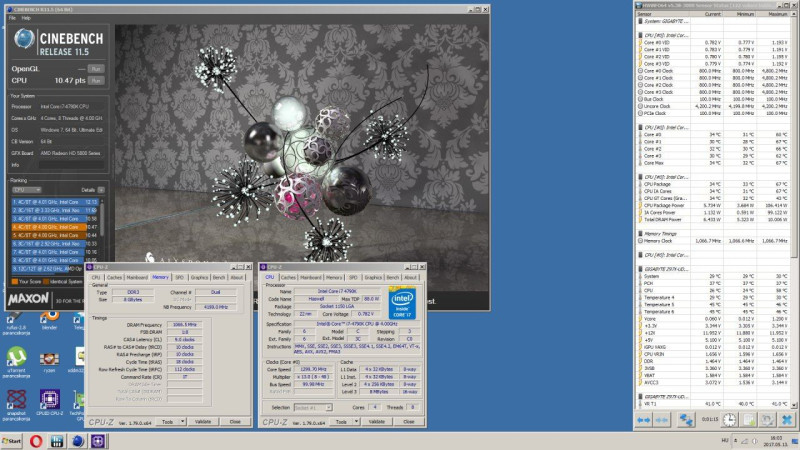The width and height of the screenshot is (800, 450).
Task: Click the Details button in Ranking
Action: tap(101, 190)
